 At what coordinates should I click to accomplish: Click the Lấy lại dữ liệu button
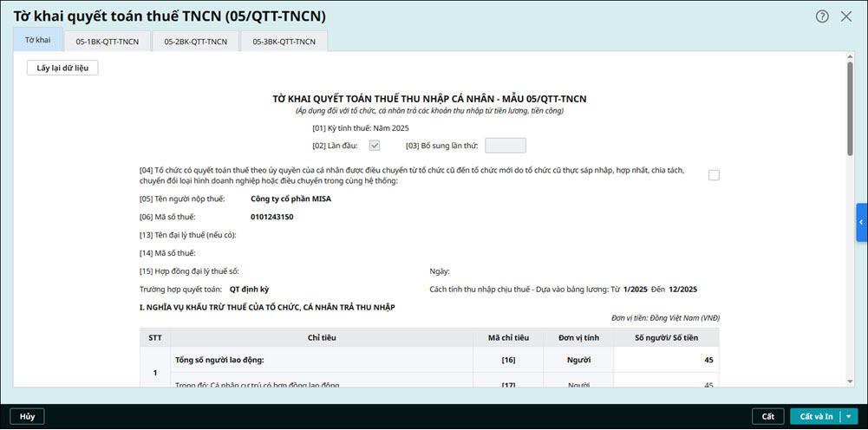point(62,68)
